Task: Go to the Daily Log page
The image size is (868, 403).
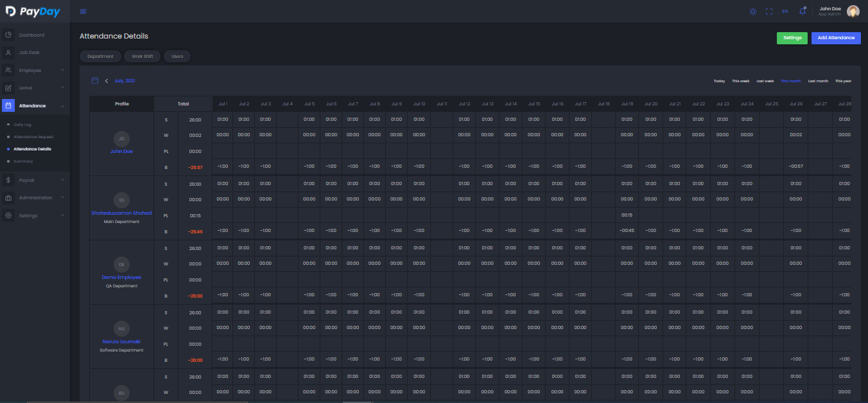Action: [x=23, y=125]
